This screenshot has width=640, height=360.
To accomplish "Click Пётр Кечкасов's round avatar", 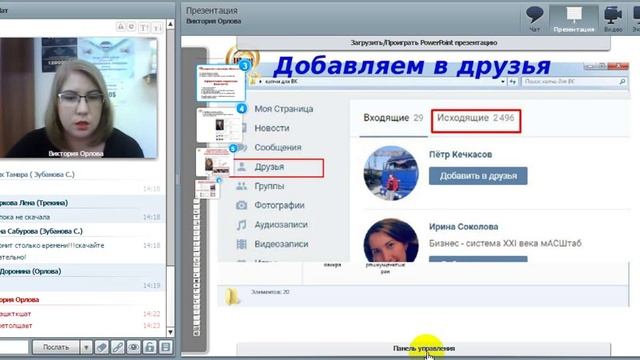I will coord(391,173).
